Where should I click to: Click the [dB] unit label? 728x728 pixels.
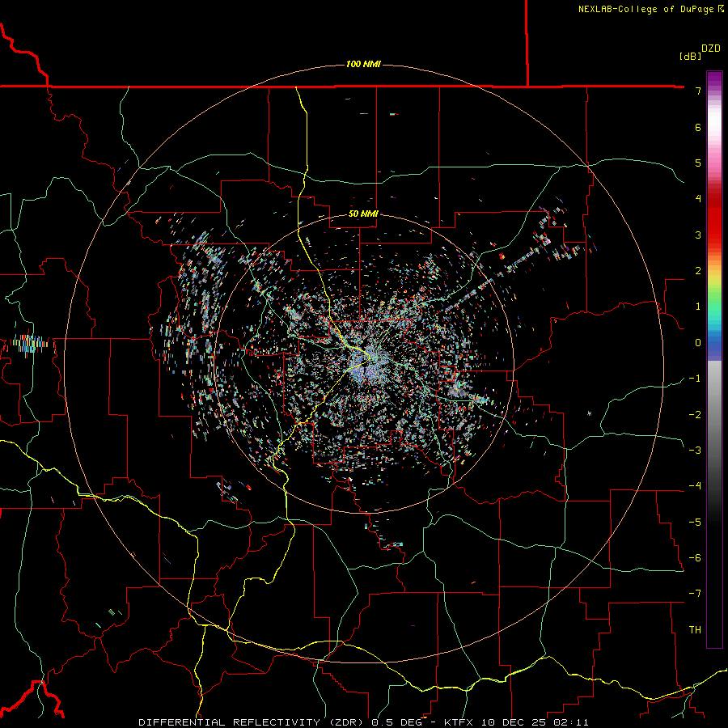click(x=690, y=56)
